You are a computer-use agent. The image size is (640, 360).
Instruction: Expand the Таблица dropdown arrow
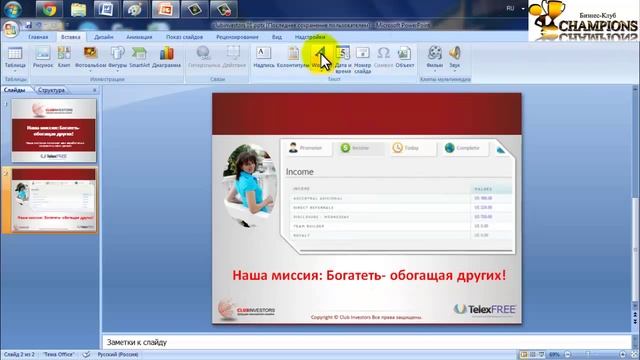(15, 71)
